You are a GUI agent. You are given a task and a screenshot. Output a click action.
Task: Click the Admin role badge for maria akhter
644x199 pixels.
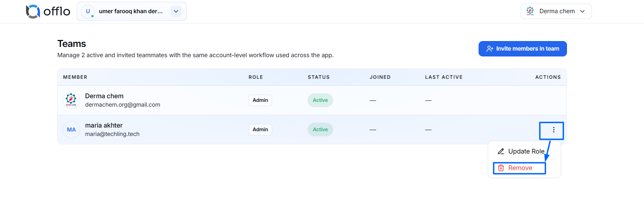pyautogui.click(x=260, y=129)
